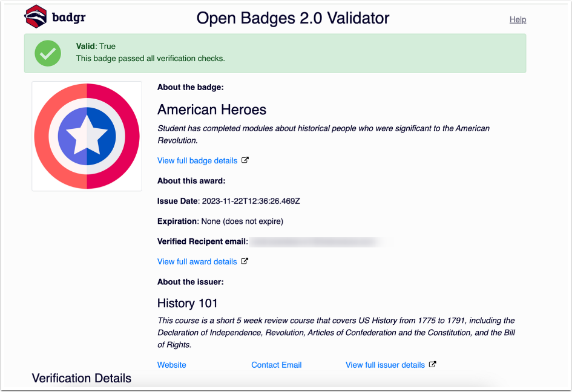Click the American Heroes badge image
572x392 pixels.
(x=87, y=136)
